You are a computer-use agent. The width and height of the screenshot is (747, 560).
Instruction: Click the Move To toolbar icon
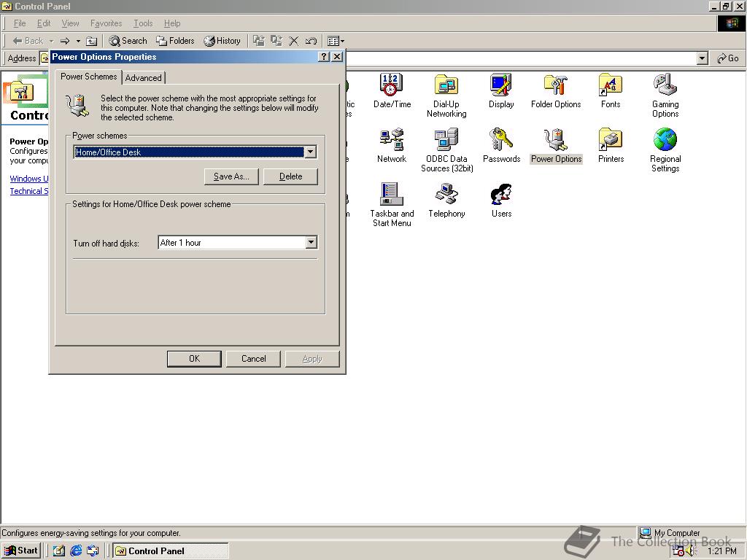(x=259, y=41)
